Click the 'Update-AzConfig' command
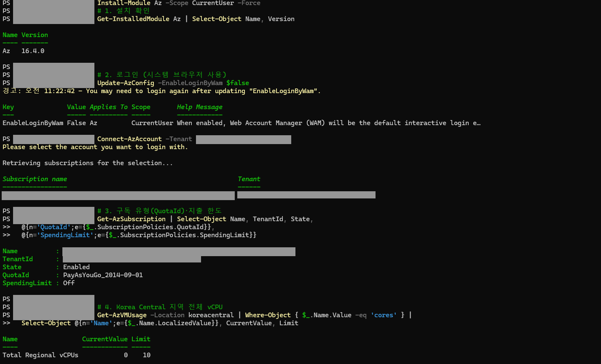This screenshot has width=601, height=364. [126, 83]
